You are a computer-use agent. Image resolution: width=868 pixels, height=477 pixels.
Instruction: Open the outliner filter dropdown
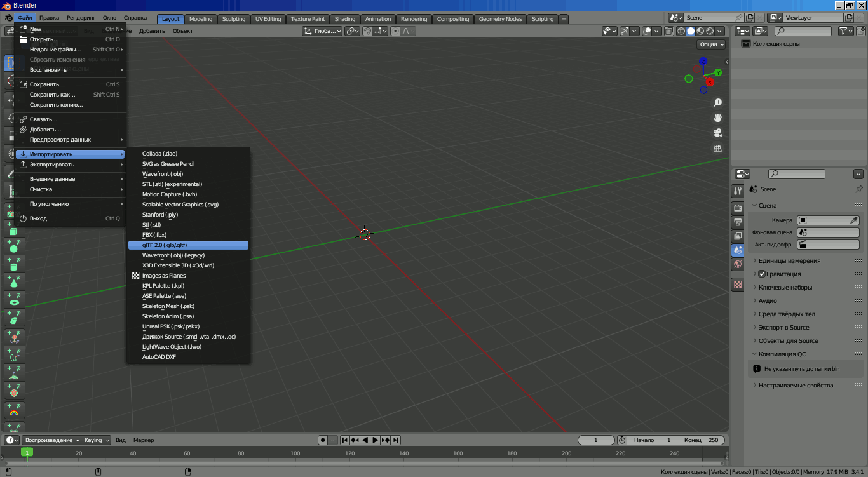(x=846, y=31)
